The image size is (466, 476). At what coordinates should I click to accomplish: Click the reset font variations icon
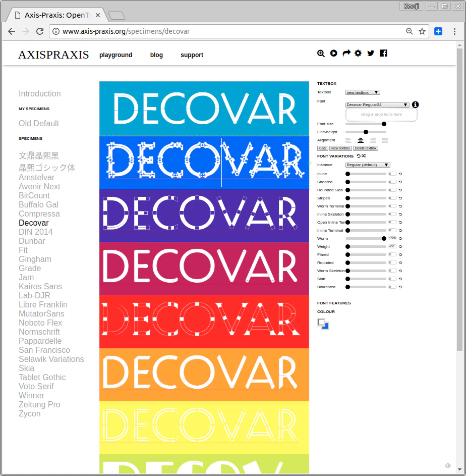coord(359,156)
